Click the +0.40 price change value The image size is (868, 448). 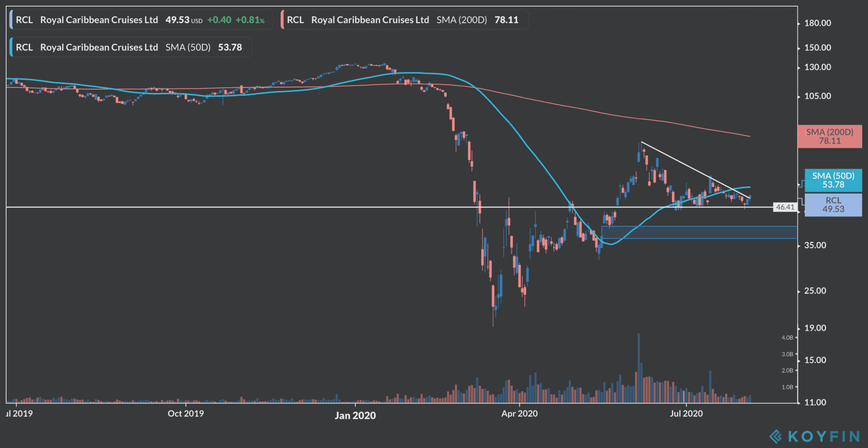click(x=219, y=20)
